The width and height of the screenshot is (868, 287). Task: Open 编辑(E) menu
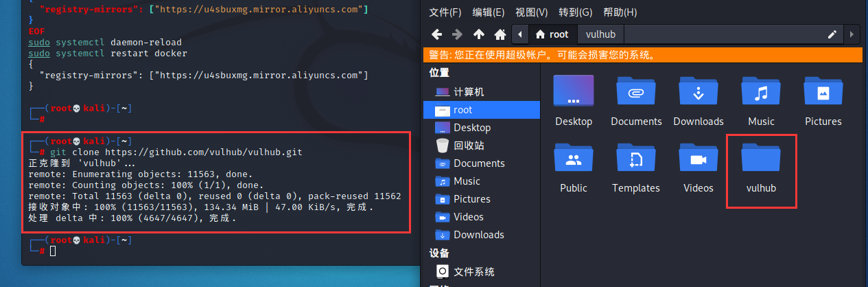pos(489,12)
